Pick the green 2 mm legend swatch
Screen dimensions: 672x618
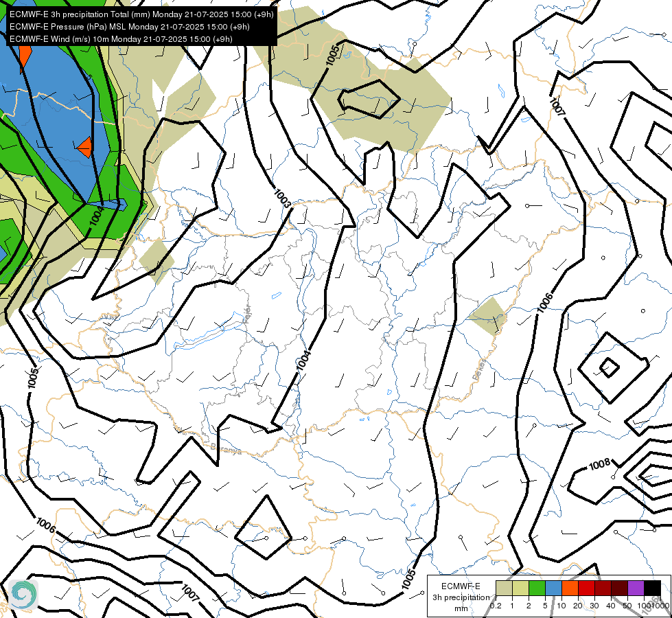(537, 588)
